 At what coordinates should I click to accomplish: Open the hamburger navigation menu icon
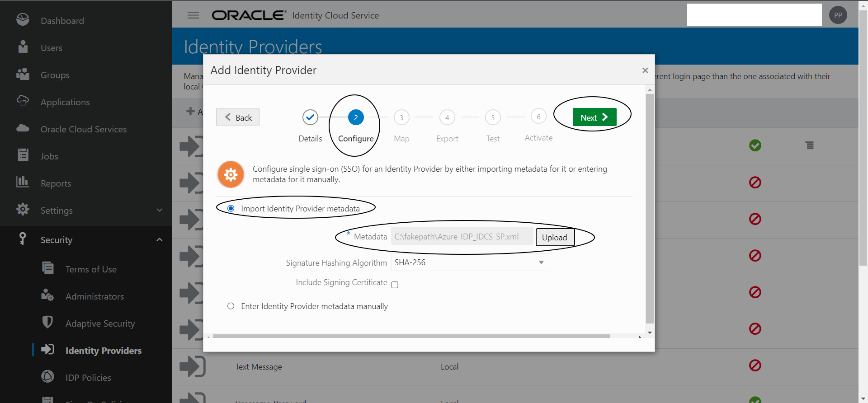coord(193,15)
